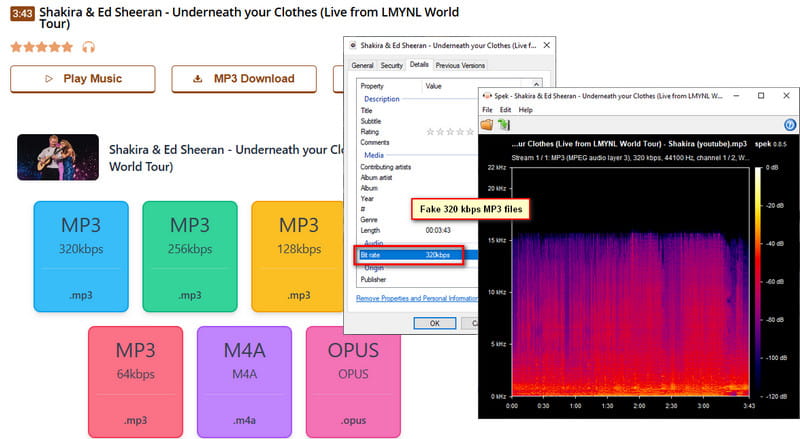800x439 pixels.
Task: Click the five-star rating on the web page
Action: (42, 47)
